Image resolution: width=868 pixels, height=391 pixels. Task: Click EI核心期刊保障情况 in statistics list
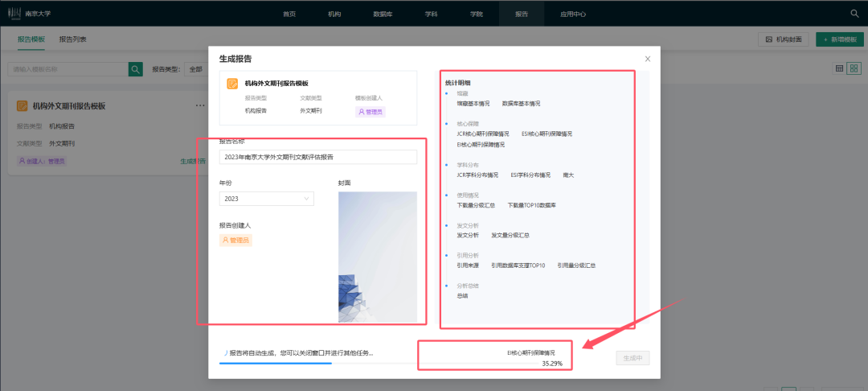point(481,145)
